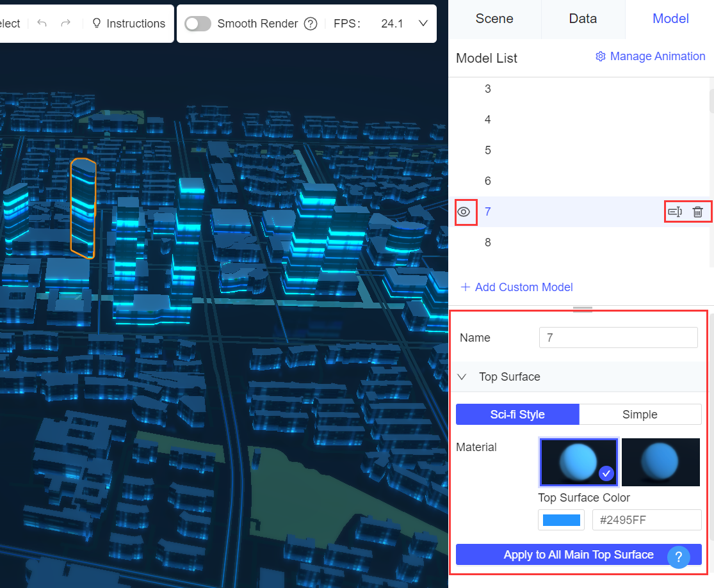Screen dimensions: 714x588
Task: Enable the Smooth Render toggle
Action: click(x=197, y=23)
